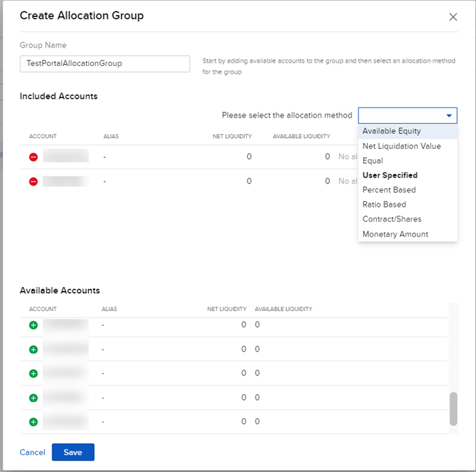Select Monetary Amount option
Viewport: 476px width, 472px height.
tap(408, 234)
